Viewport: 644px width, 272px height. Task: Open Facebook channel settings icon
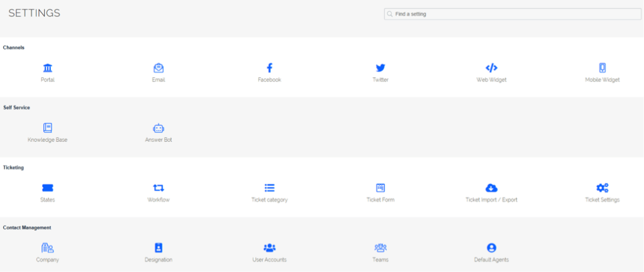pos(269,68)
